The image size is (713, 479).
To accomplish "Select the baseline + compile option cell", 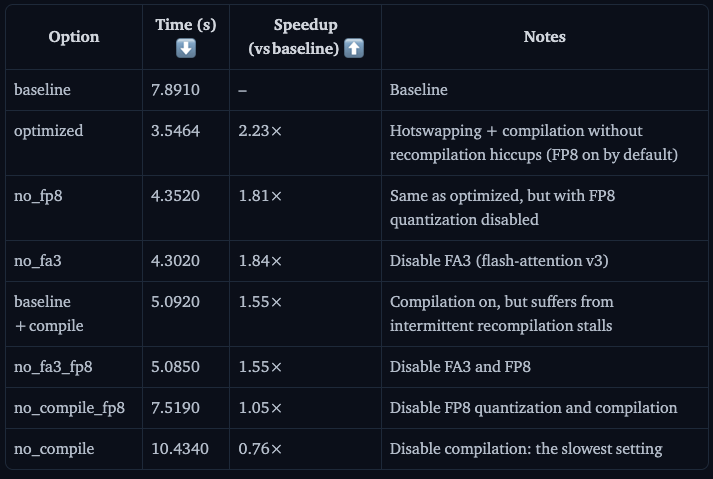I will [x=49, y=313].
